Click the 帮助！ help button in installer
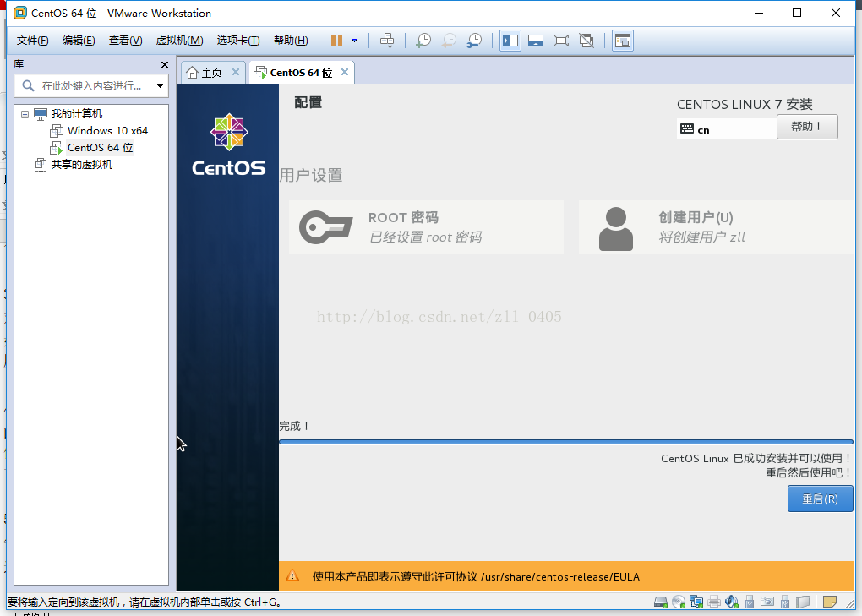 pyautogui.click(x=807, y=127)
